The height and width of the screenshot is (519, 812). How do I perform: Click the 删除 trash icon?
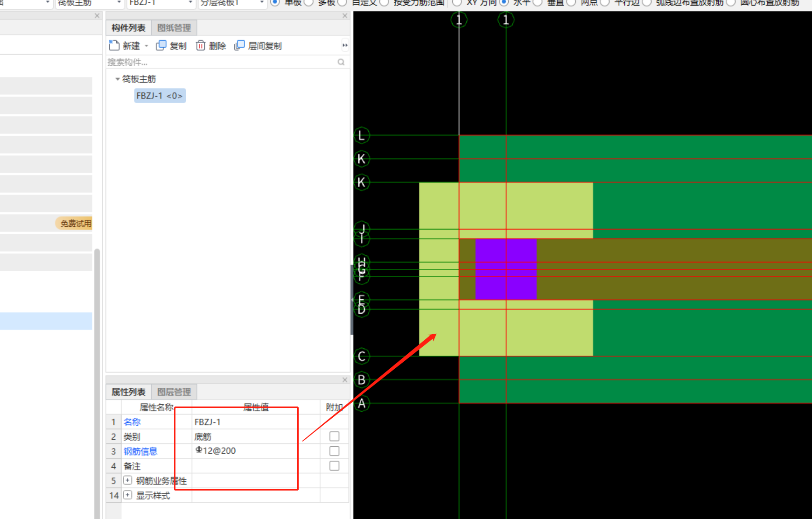point(201,45)
